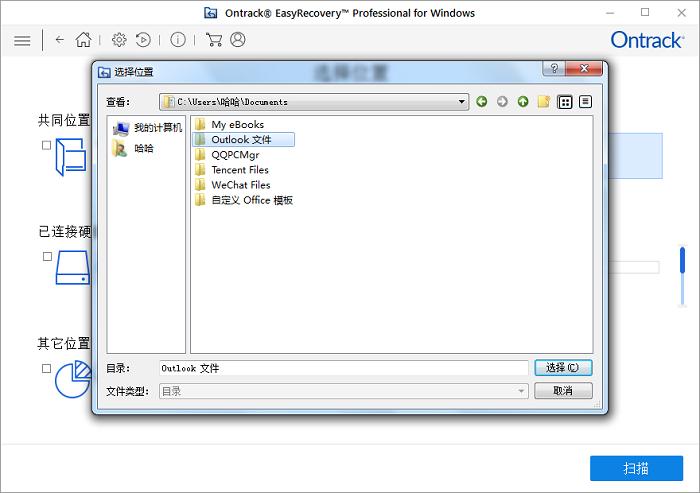The height and width of the screenshot is (493, 700).
Task: Create a new folder in the dialog
Action: click(x=544, y=102)
